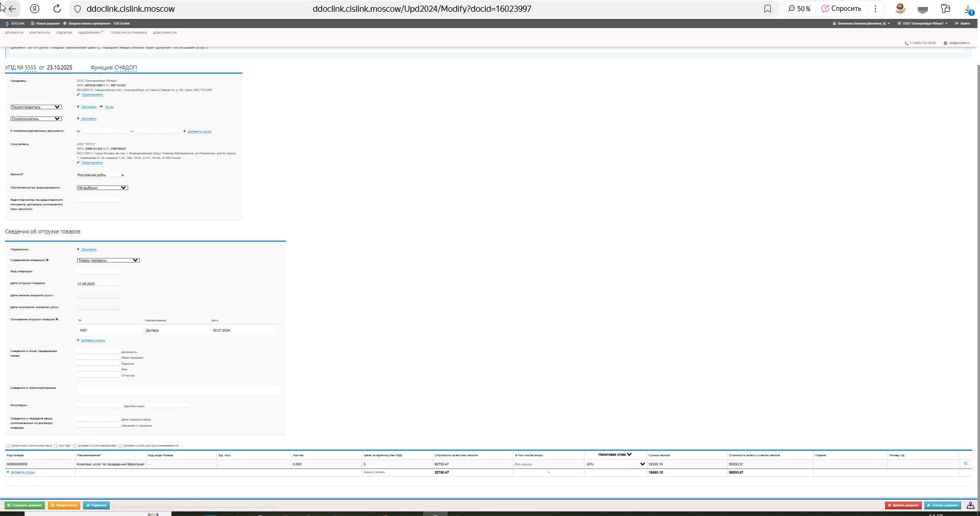Image resolution: width=980 pixels, height=516 pixels.
Task: Bookmark this page with the bookmark icon
Action: pyautogui.click(x=768, y=9)
